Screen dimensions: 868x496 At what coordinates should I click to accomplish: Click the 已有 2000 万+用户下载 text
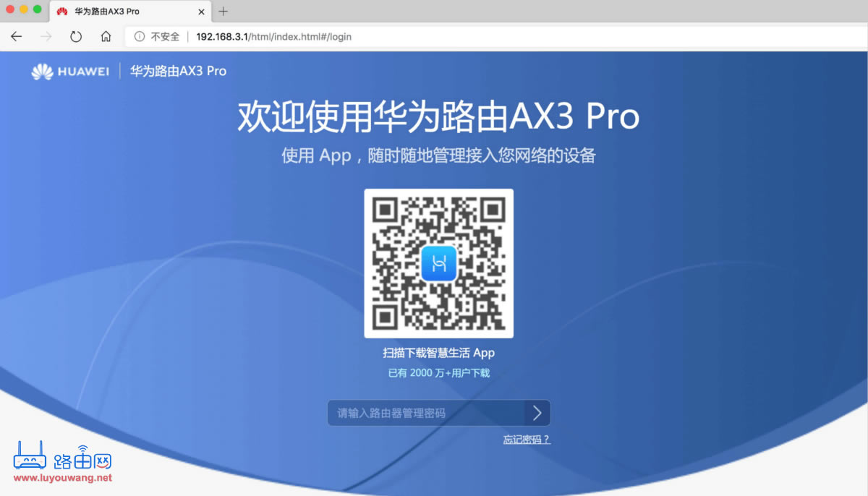coord(438,372)
